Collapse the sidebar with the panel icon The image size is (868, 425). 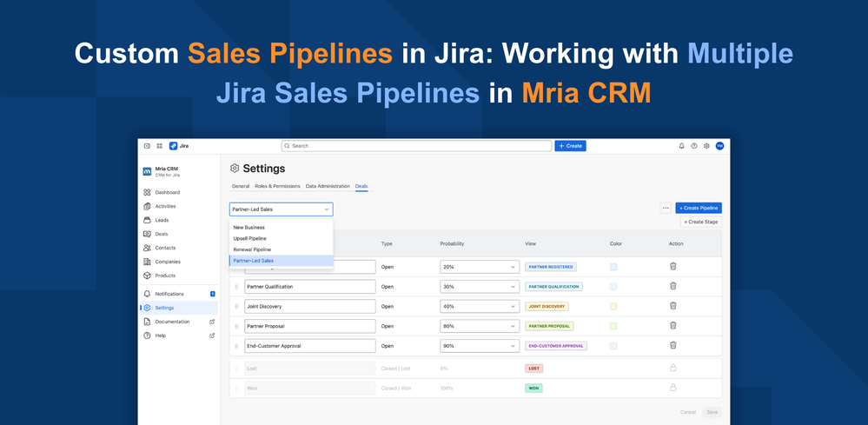pos(147,146)
